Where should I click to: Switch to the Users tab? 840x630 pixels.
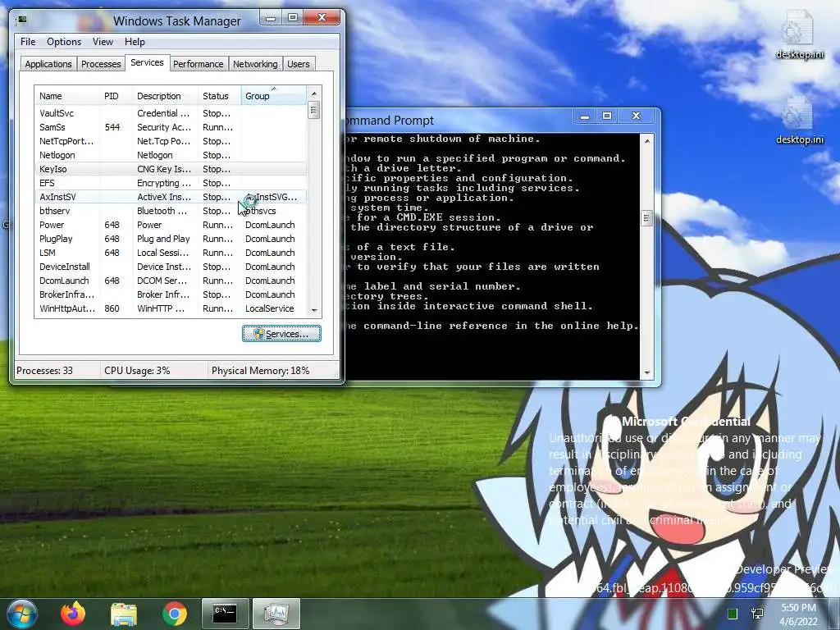pos(299,64)
